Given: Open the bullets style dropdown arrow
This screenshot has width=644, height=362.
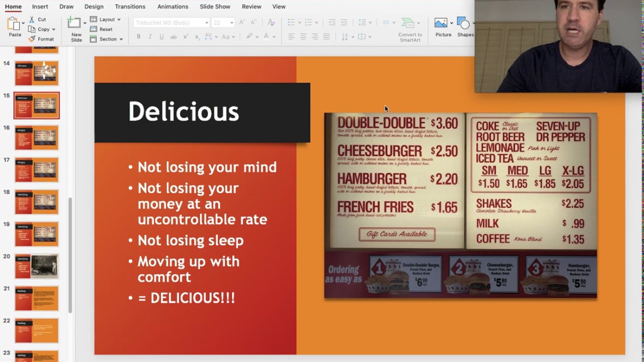Looking at the screenshot, I should pos(299,23).
